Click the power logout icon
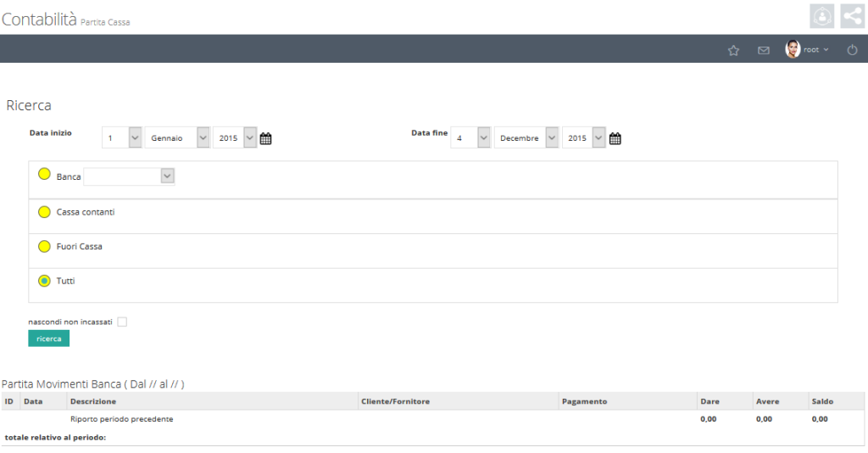The image size is (868, 453). click(853, 50)
